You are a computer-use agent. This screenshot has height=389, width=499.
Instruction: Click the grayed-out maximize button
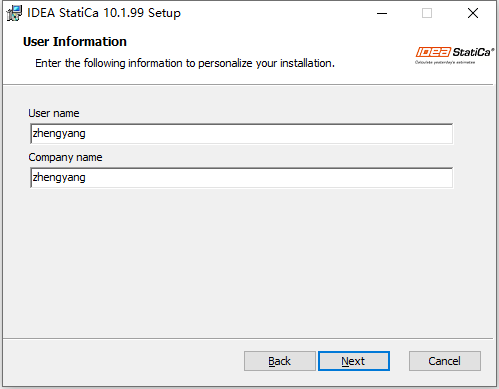[427, 13]
